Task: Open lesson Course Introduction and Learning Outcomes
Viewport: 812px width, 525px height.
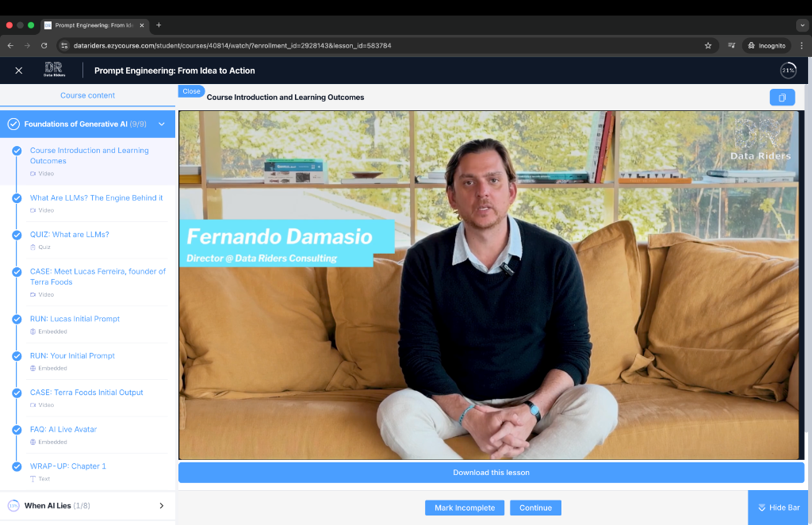Action: 89,155
